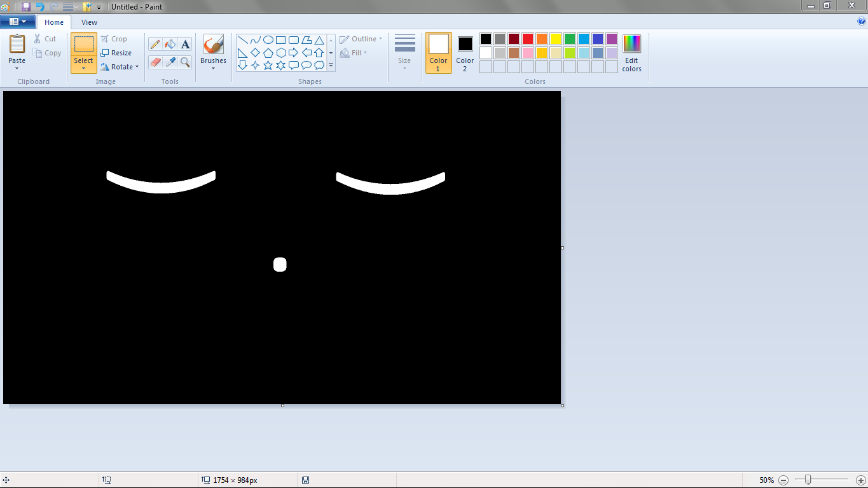Pick the pink color swatch
The height and width of the screenshot is (488, 868).
[528, 53]
